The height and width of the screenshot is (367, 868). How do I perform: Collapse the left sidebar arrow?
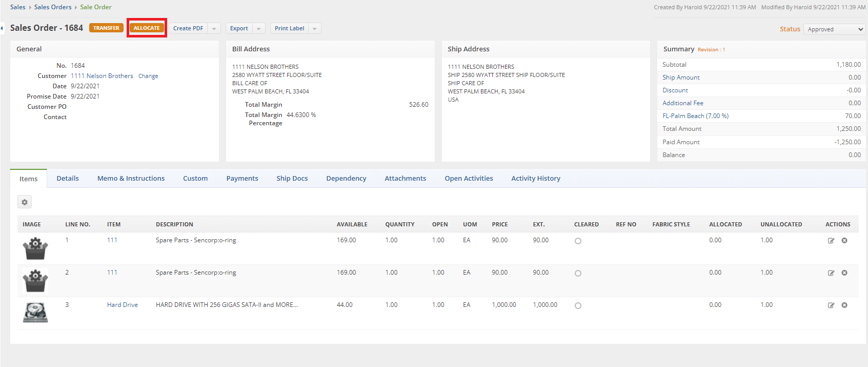2,28
